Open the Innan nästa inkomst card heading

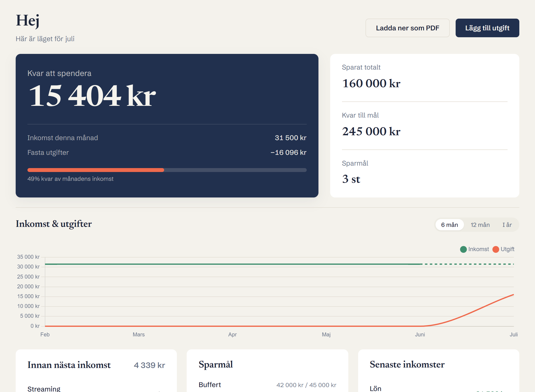click(x=69, y=365)
